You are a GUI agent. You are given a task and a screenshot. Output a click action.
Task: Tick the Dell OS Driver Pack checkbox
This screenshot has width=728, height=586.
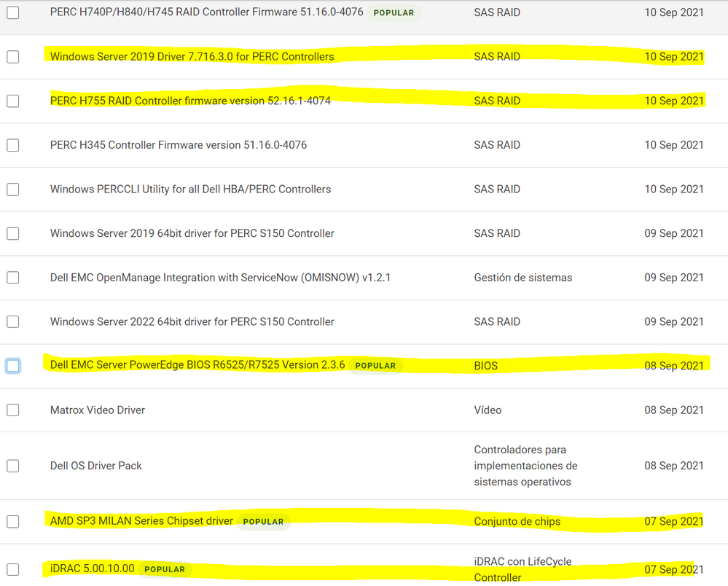(x=13, y=465)
